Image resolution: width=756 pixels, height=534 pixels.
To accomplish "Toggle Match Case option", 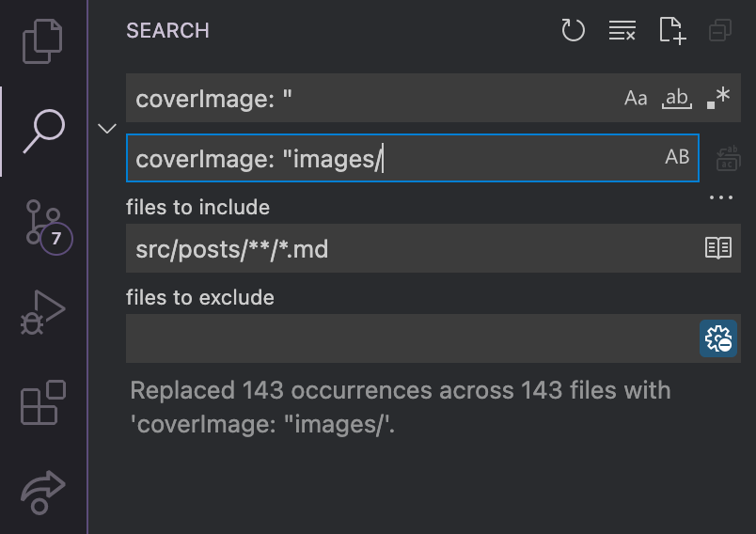I will point(636,98).
